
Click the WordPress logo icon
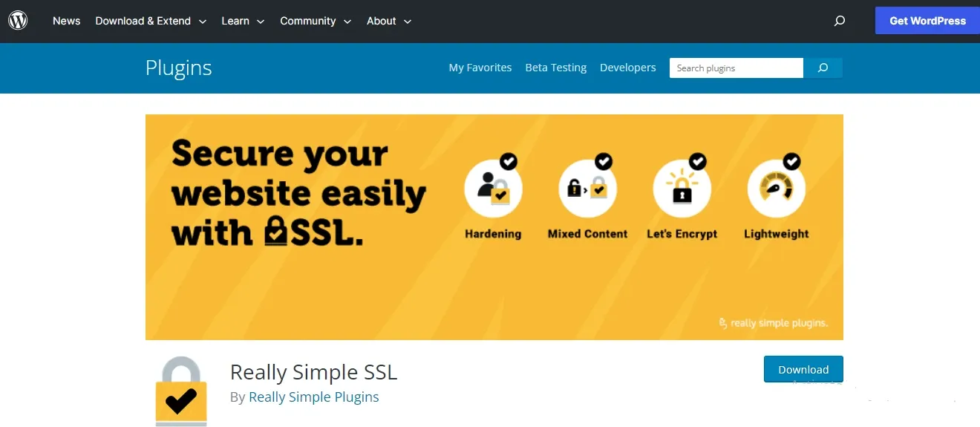[18, 21]
